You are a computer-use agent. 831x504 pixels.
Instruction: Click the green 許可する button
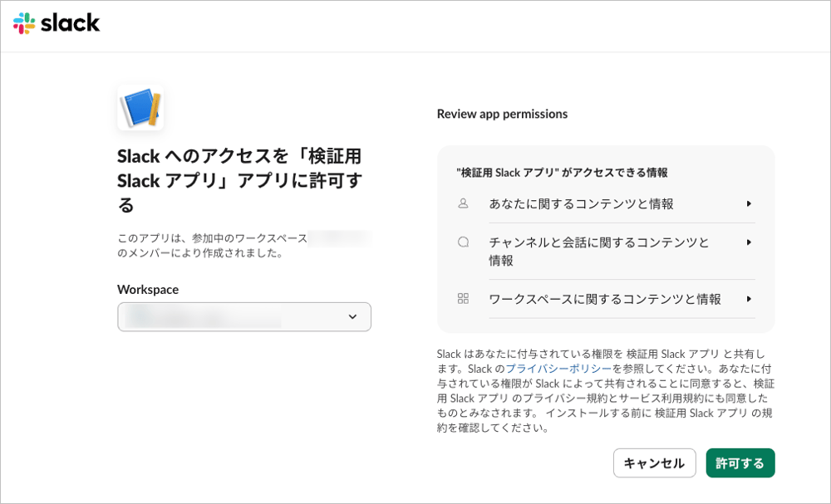coord(740,463)
